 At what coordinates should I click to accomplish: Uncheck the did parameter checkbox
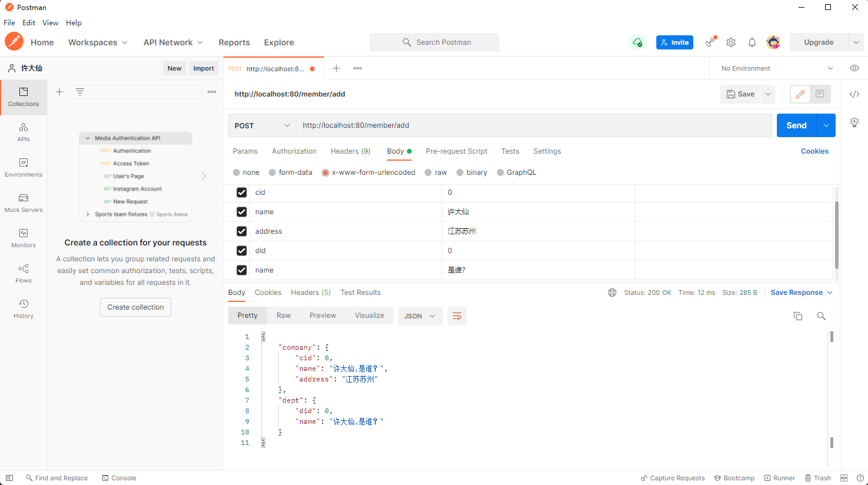[242, 251]
